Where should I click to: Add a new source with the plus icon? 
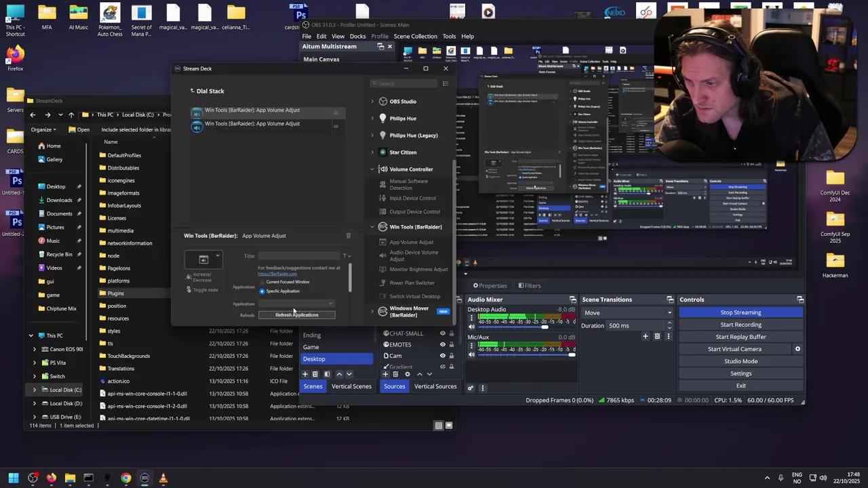point(385,374)
